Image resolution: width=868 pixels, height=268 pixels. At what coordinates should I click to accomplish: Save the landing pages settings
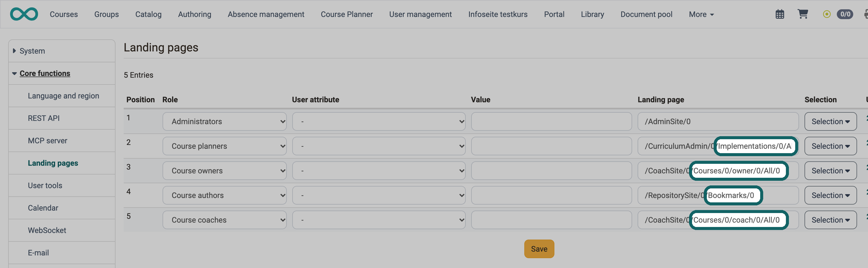pyautogui.click(x=539, y=249)
